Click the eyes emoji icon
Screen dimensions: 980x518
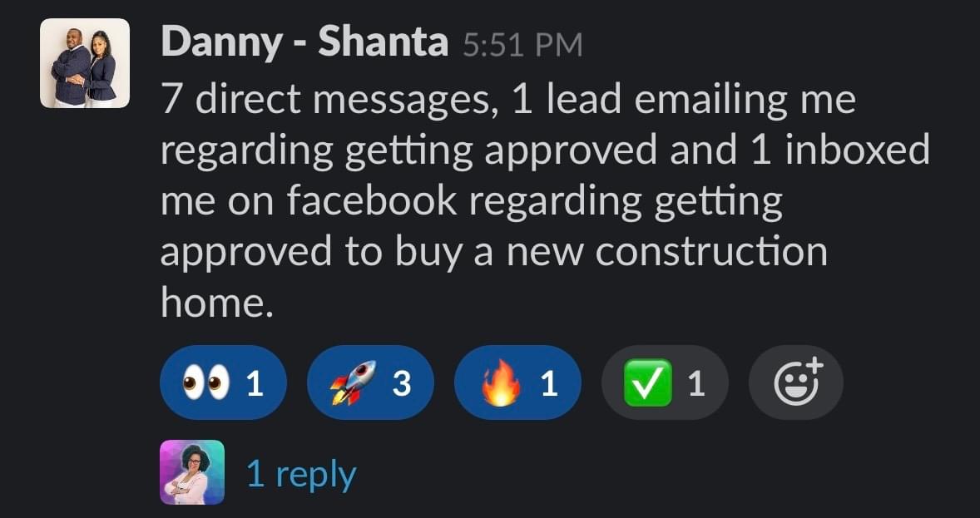coord(205,383)
